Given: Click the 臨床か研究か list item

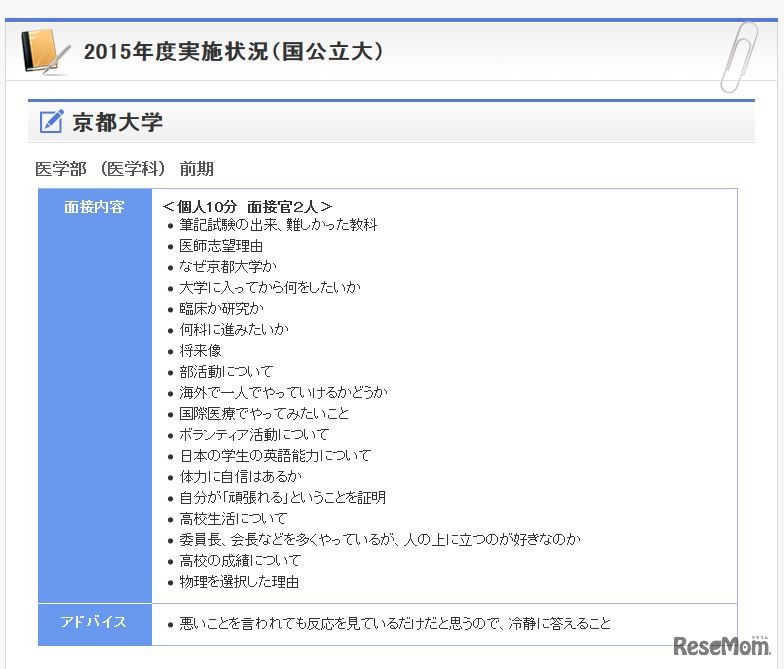Looking at the screenshot, I should pos(222,309).
